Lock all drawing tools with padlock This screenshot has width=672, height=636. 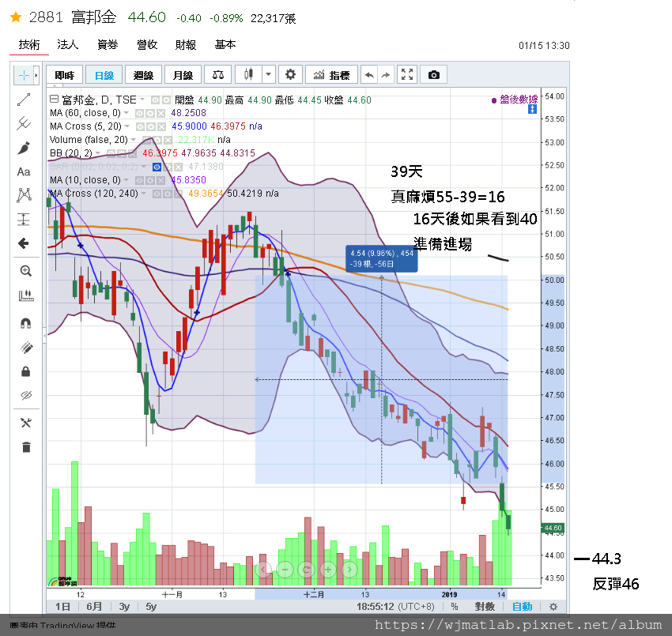(26, 371)
